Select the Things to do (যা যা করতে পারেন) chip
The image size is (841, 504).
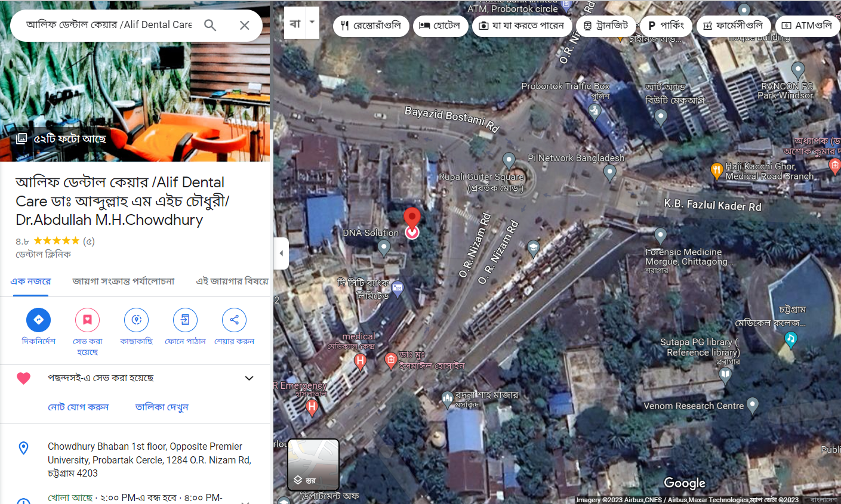point(522,26)
